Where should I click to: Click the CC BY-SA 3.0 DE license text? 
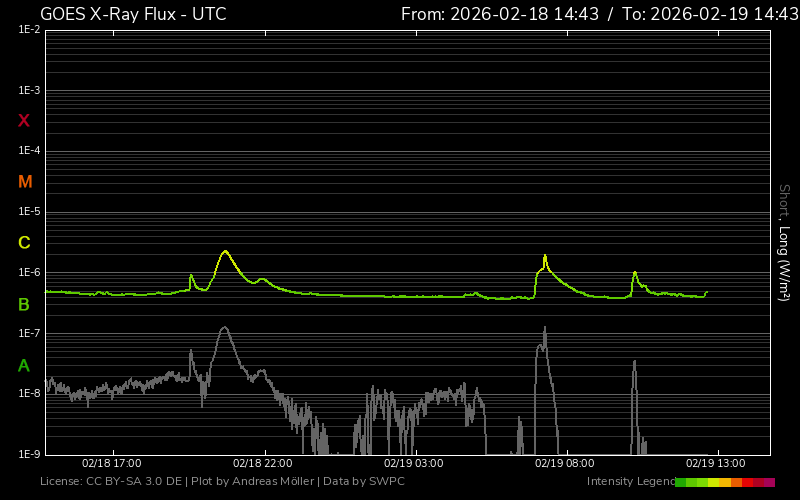click(x=135, y=482)
